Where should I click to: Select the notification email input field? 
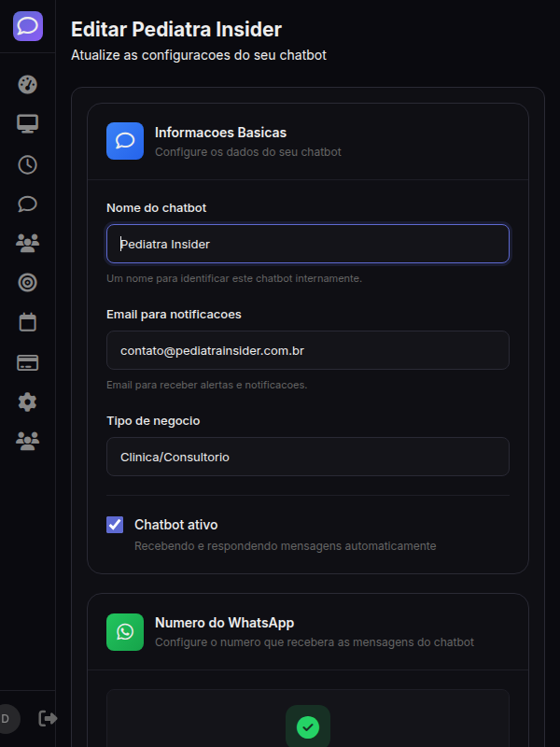(308, 348)
